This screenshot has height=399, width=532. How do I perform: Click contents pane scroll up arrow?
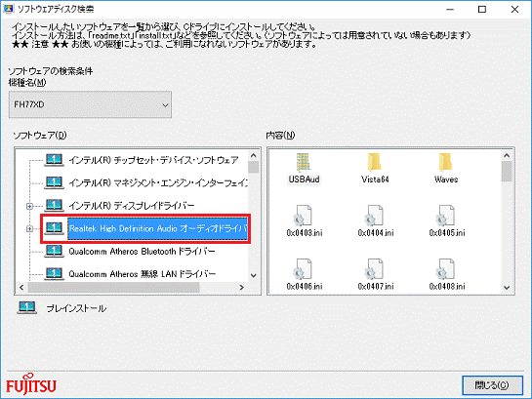coord(507,155)
